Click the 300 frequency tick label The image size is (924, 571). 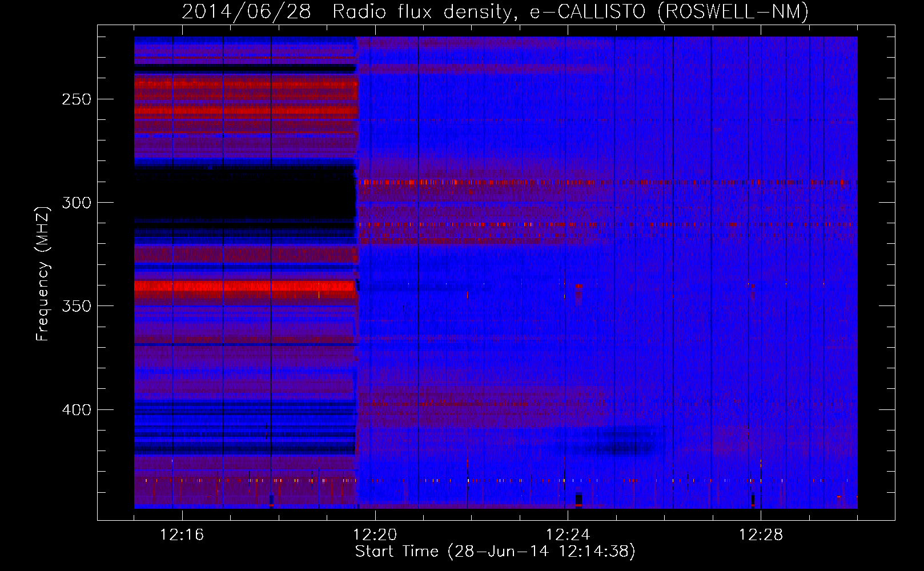click(77, 203)
